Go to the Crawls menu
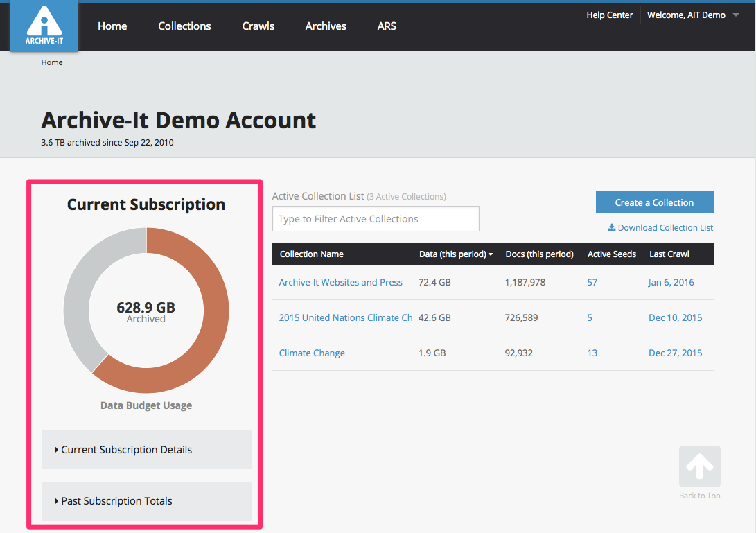 pyautogui.click(x=258, y=26)
